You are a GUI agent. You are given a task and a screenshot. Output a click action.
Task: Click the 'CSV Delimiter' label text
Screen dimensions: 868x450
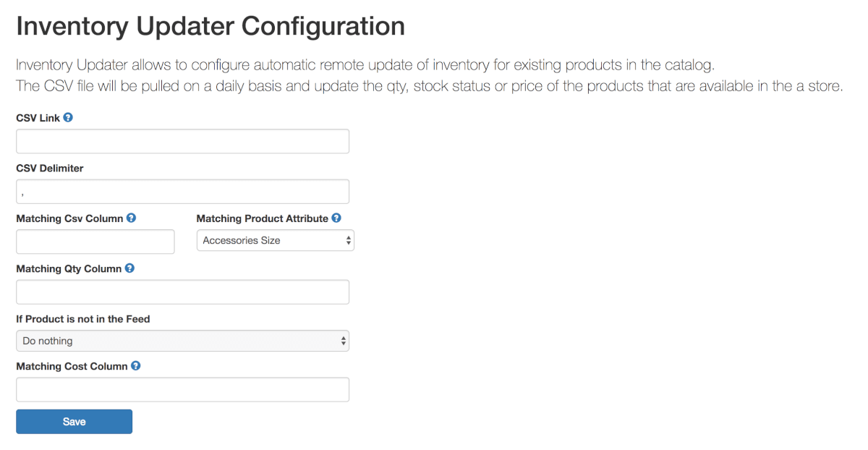coord(50,169)
